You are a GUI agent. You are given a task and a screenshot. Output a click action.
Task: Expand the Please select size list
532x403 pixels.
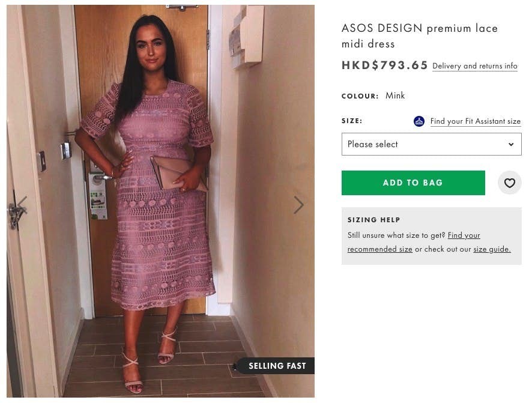(x=431, y=144)
